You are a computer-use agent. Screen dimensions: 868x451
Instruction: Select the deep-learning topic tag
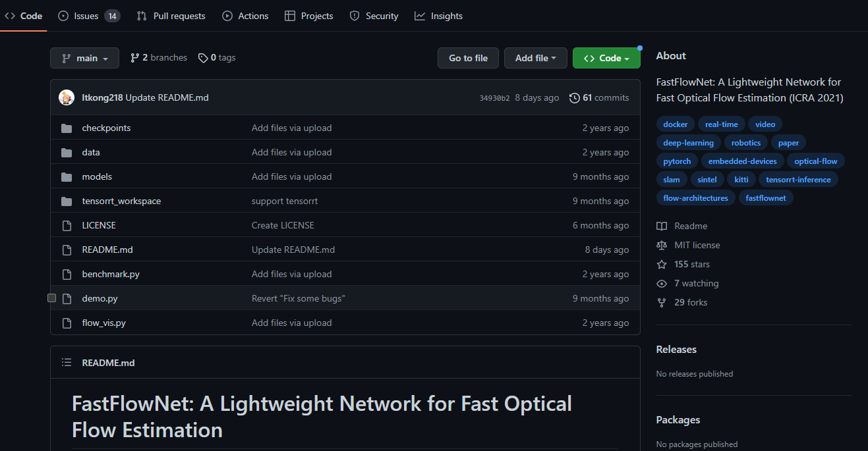pos(689,142)
